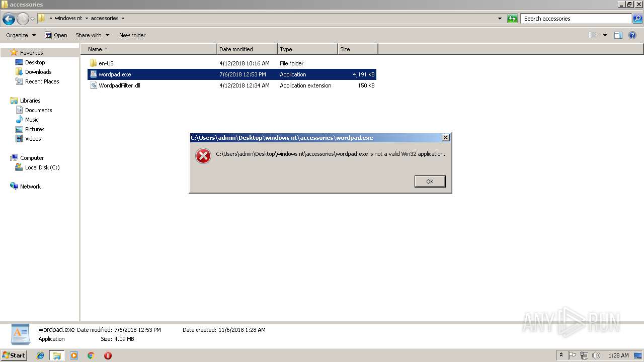Click 'windows nt' breadcrumb in address bar
This screenshot has width=644, height=362.
coord(68,18)
